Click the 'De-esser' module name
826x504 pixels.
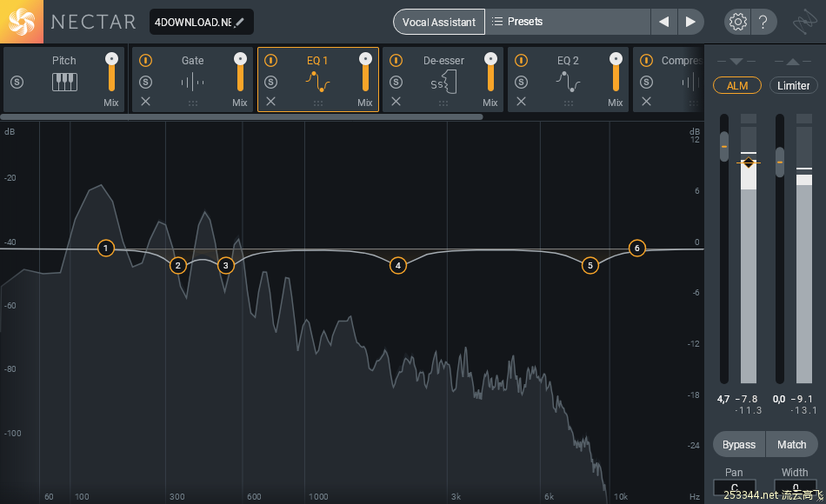(x=443, y=61)
